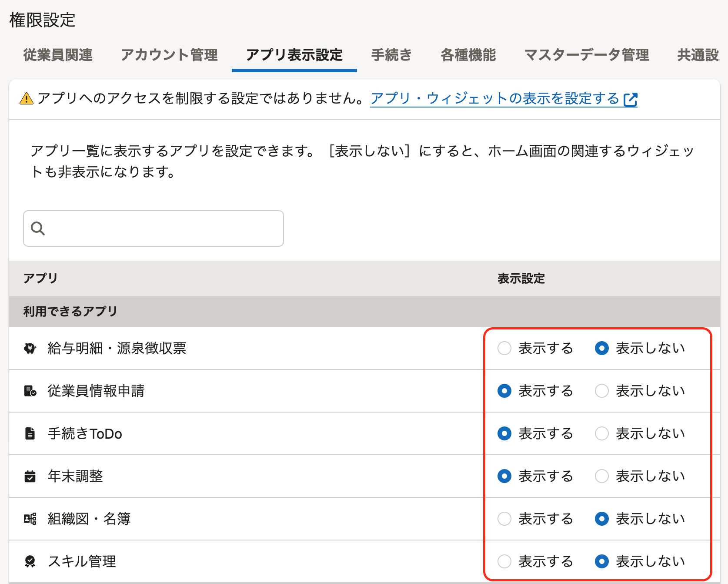Set 年末調整 to 表示しない
The height and width of the screenshot is (584, 728).
pyautogui.click(x=602, y=476)
